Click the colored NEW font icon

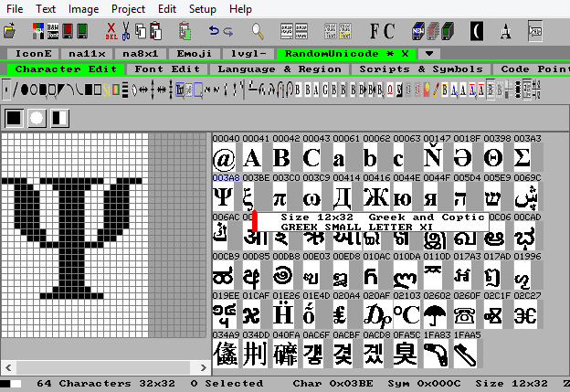click(38, 30)
